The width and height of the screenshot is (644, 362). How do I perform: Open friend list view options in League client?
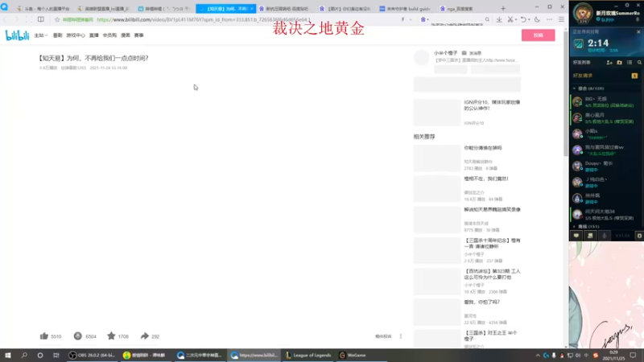pyautogui.click(x=630, y=63)
